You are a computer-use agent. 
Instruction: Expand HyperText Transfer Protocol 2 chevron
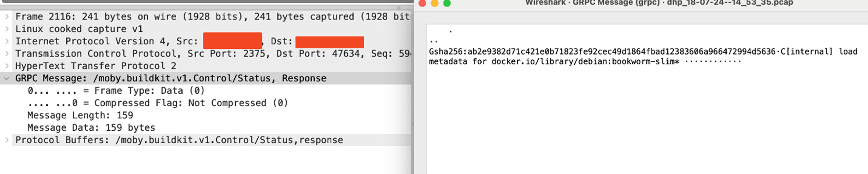[x=7, y=66]
